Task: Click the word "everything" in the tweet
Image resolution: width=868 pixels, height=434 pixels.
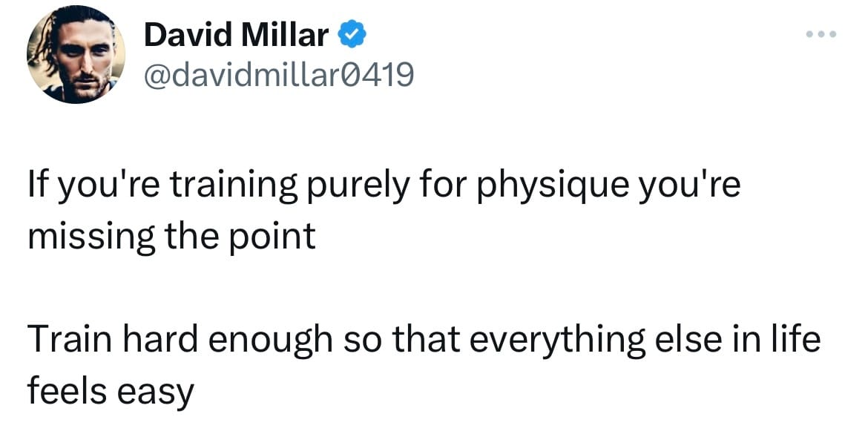Action: point(556,341)
